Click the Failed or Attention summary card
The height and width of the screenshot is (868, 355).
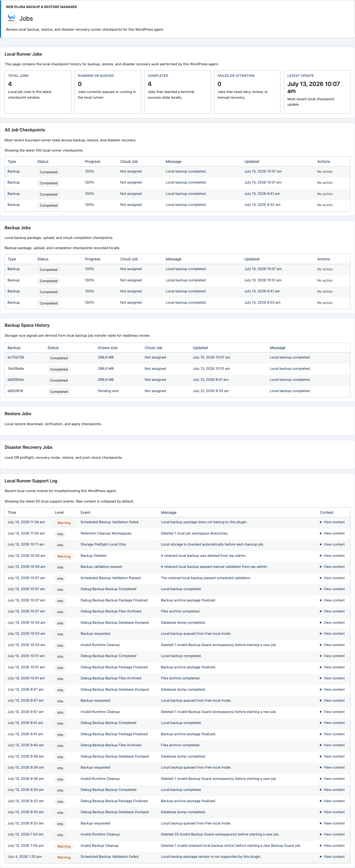247,92
